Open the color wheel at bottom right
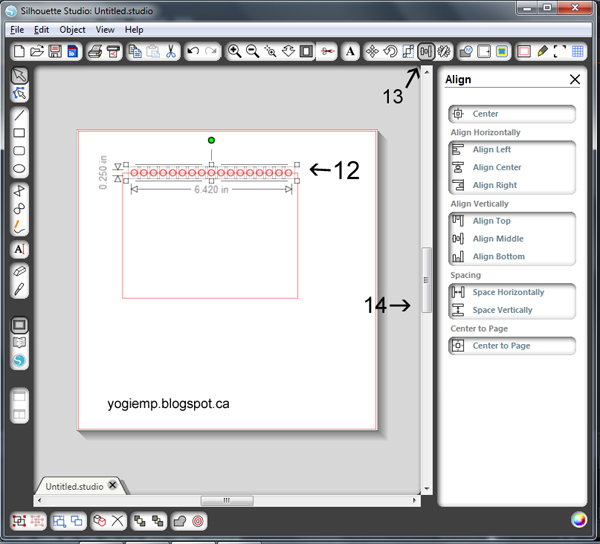Image resolution: width=600 pixels, height=544 pixels. pyautogui.click(x=578, y=519)
